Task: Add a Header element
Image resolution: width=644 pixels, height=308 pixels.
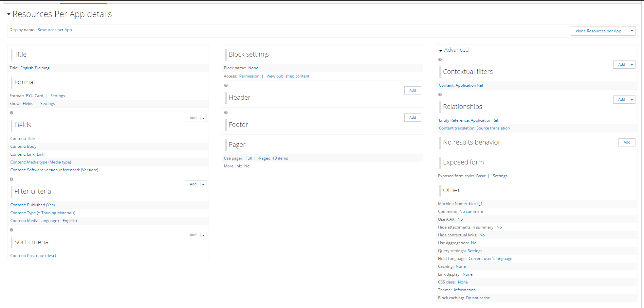Action: tap(413, 91)
